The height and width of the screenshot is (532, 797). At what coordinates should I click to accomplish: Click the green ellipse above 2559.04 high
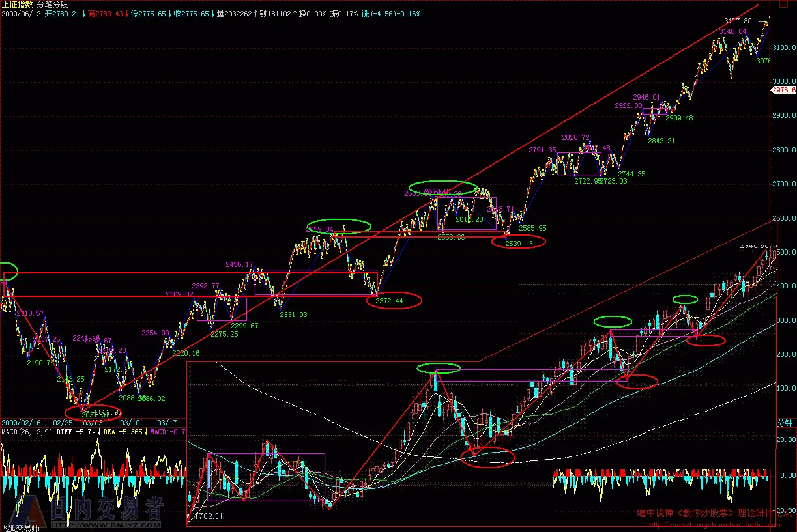339,227
